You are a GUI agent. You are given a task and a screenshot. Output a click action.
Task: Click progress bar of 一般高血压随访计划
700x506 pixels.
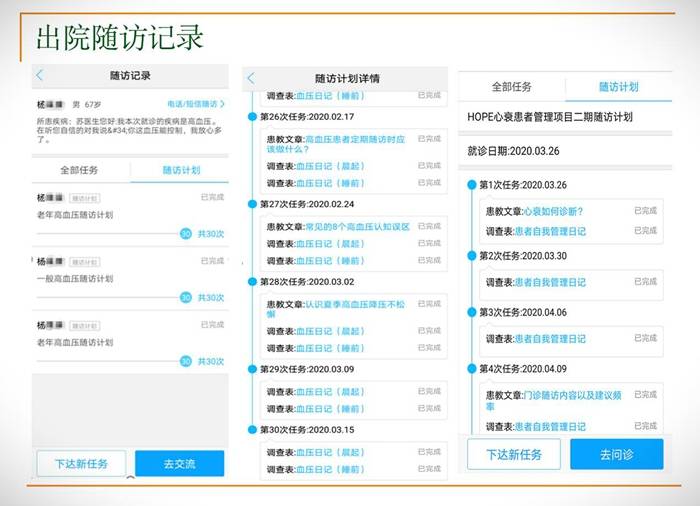point(108,297)
